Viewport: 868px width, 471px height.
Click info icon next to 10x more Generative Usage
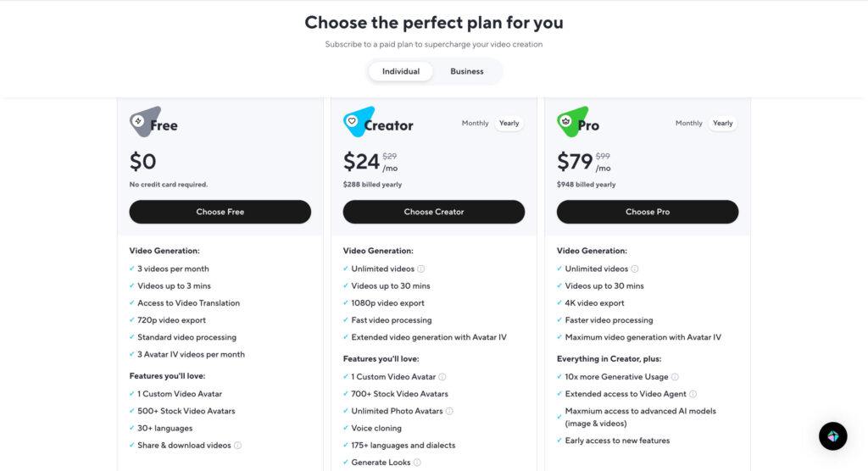coord(675,377)
